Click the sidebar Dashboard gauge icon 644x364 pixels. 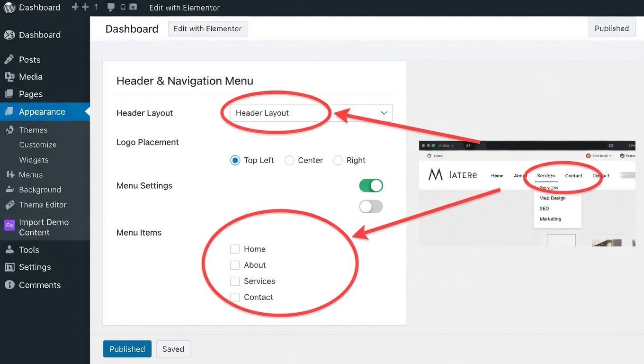point(9,35)
